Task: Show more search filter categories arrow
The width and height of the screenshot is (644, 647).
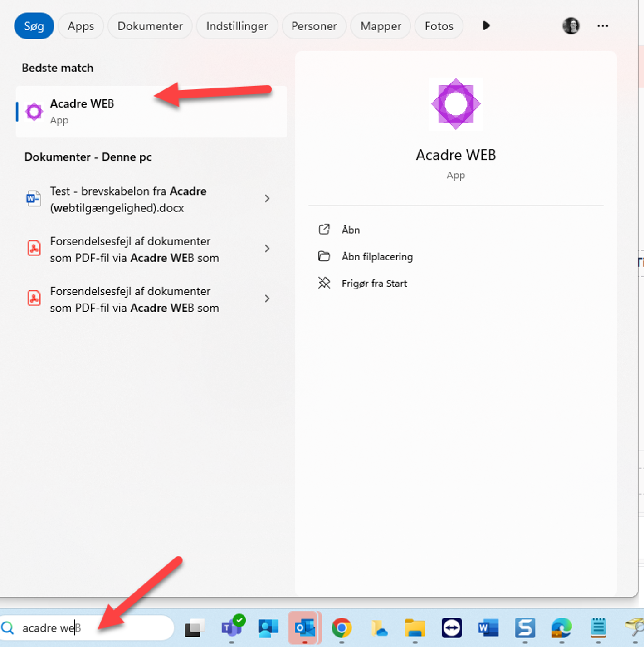Action: coord(486,26)
